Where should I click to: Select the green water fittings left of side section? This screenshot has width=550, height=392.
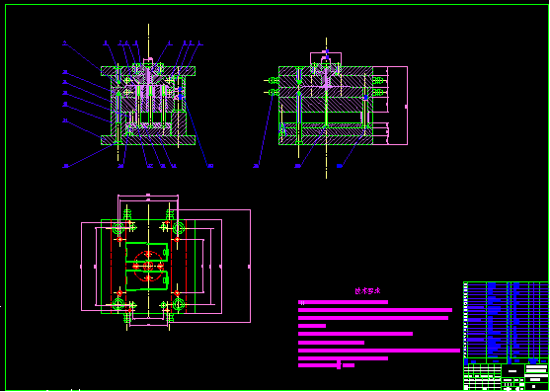tap(272, 86)
